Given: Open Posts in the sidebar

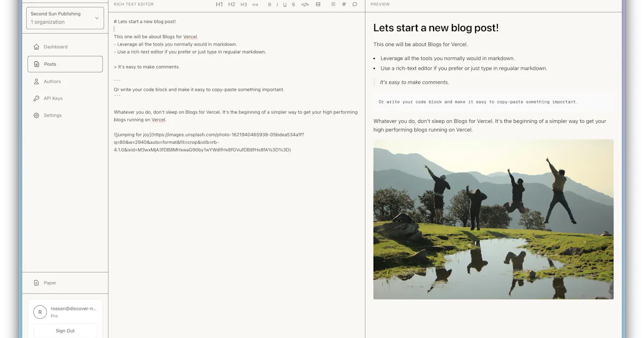Looking at the screenshot, I should point(65,64).
